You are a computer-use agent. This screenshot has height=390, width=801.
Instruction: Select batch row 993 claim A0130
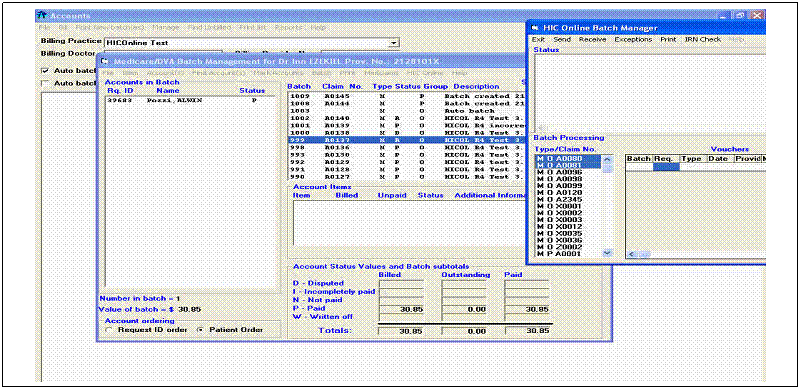point(407,154)
